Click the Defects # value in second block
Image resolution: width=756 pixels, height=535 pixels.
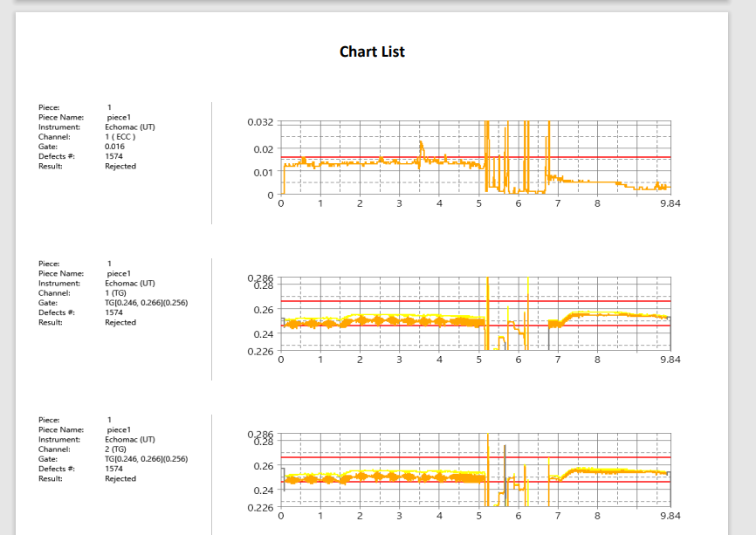[x=114, y=312]
